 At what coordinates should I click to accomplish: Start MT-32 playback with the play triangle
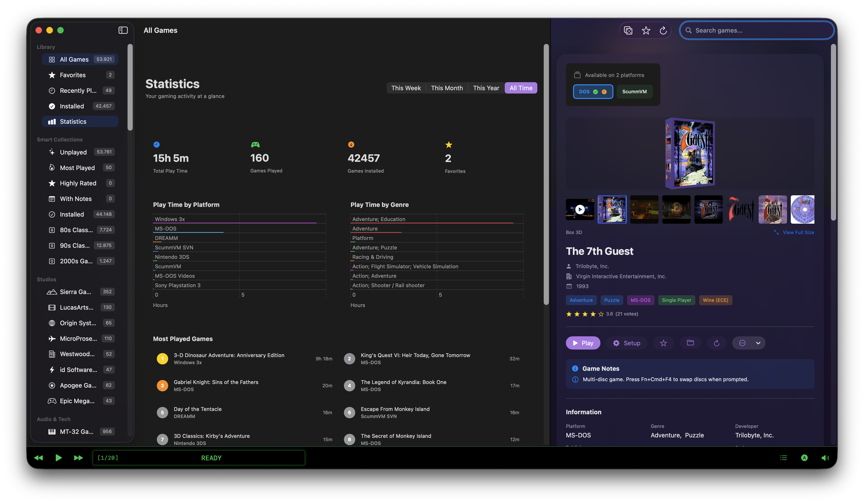pyautogui.click(x=59, y=458)
